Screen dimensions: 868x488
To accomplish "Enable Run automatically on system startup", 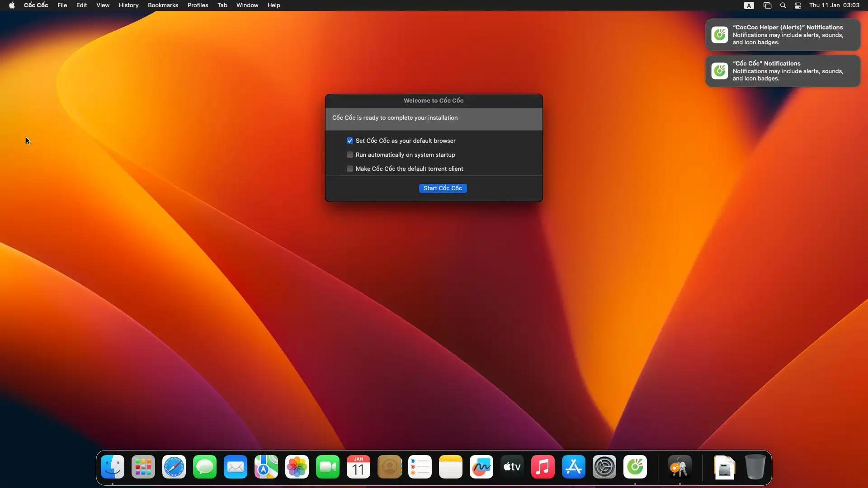I will [x=350, y=155].
